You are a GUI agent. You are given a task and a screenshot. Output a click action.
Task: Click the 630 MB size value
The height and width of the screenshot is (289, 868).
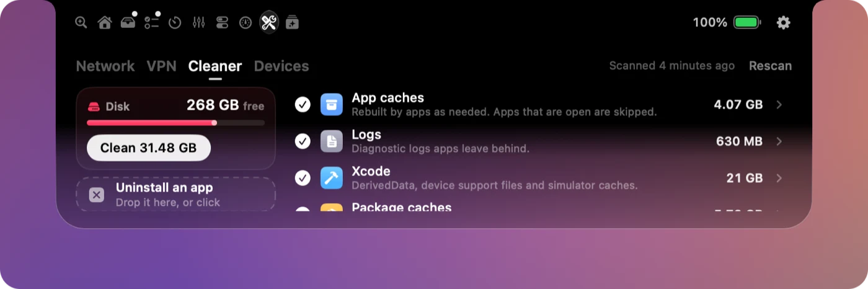point(739,141)
